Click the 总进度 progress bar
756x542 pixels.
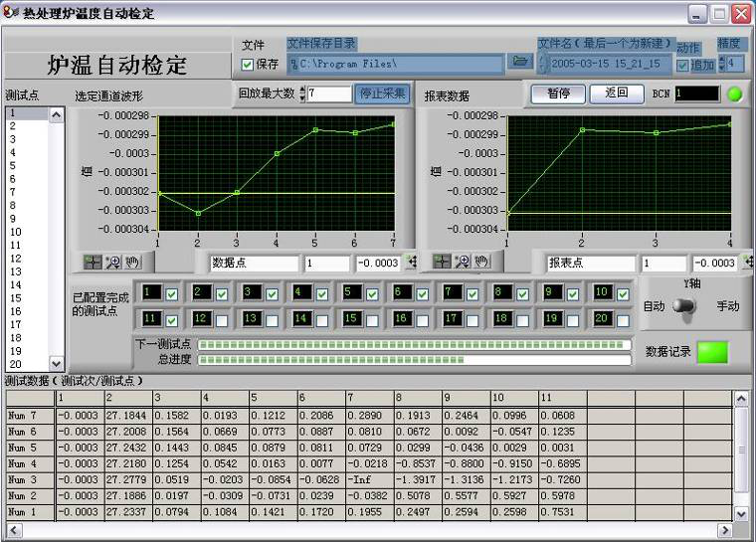point(414,360)
